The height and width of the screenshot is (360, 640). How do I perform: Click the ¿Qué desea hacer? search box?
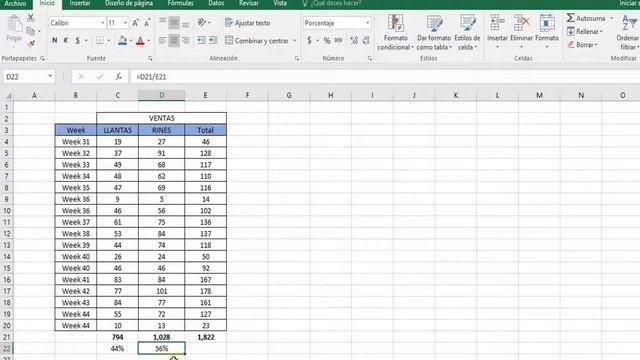pos(331,4)
